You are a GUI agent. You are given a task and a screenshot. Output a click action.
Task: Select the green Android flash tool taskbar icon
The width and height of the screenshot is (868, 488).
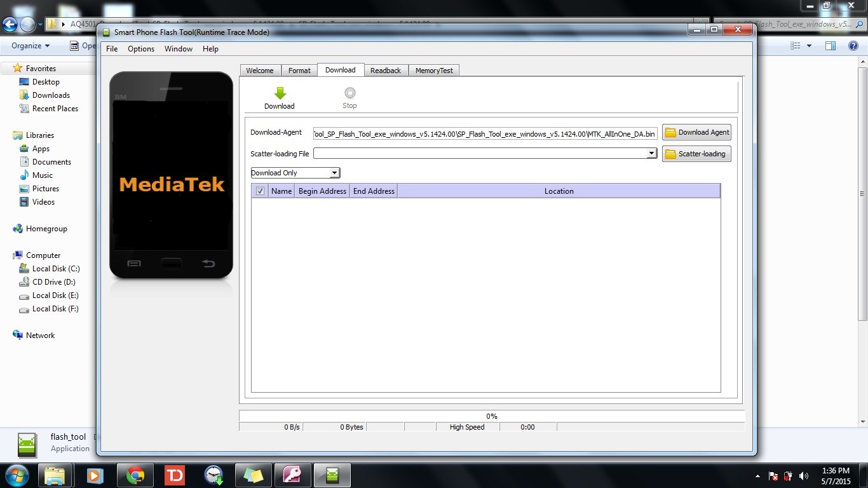pyautogui.click(x=332, y=475)
